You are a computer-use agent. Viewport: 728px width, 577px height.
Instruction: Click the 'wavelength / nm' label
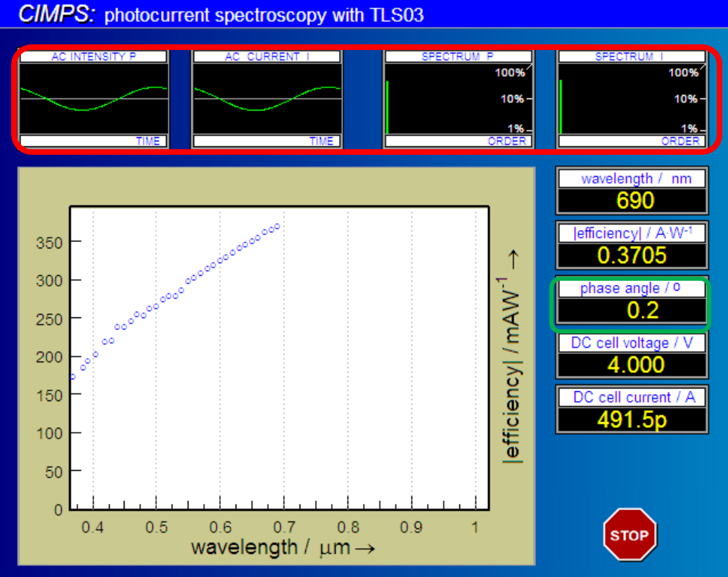631,179
